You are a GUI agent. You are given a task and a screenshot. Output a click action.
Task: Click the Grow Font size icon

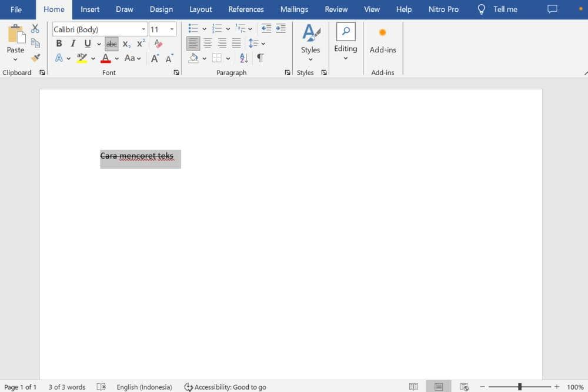pos(155,58)
